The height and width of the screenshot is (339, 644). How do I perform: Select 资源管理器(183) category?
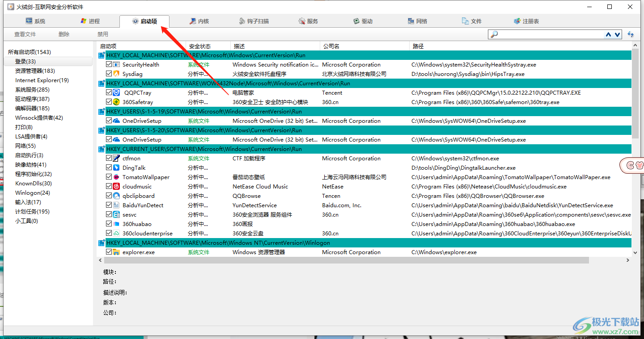pyautogui.click(x=35, y=71)
